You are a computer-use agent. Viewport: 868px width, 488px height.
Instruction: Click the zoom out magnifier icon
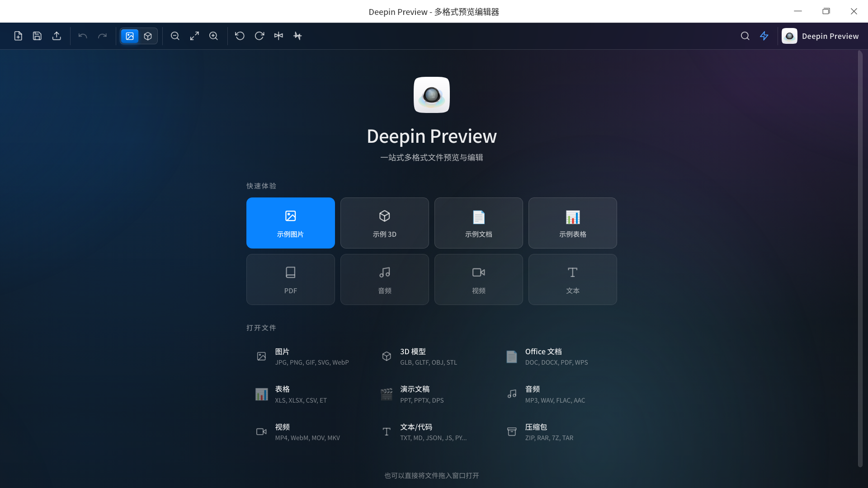pos(175,36)
